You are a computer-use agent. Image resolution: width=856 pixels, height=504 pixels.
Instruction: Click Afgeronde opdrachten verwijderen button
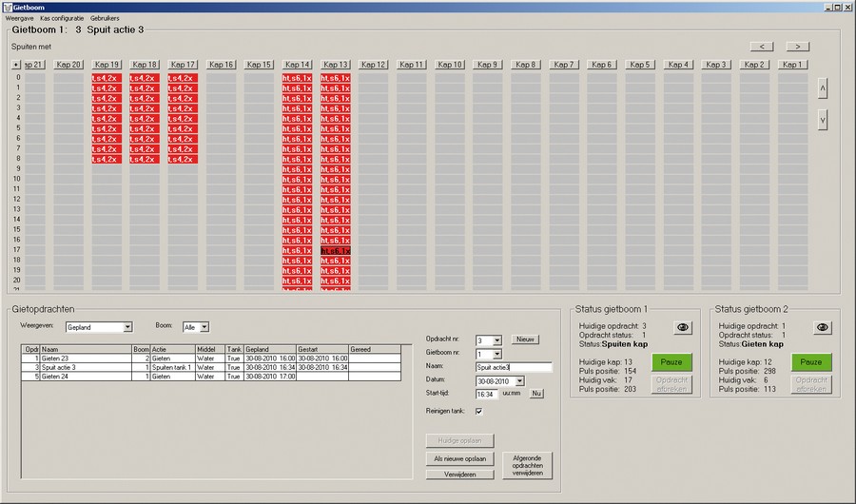527,466
